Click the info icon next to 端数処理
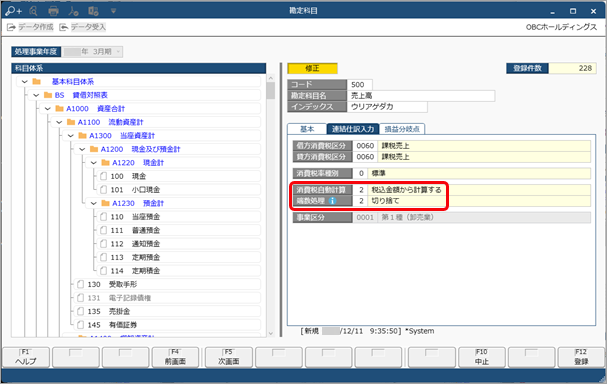 [x=333, y=201]
